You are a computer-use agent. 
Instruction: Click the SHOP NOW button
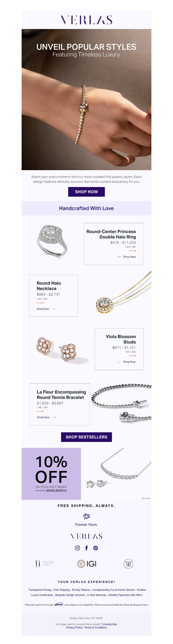click(x=86, y=192)
